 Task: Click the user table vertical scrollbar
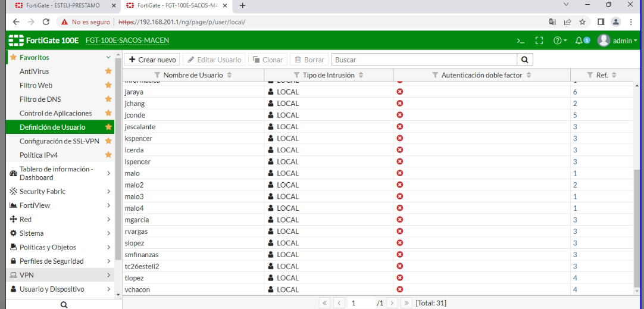(637, 226)
